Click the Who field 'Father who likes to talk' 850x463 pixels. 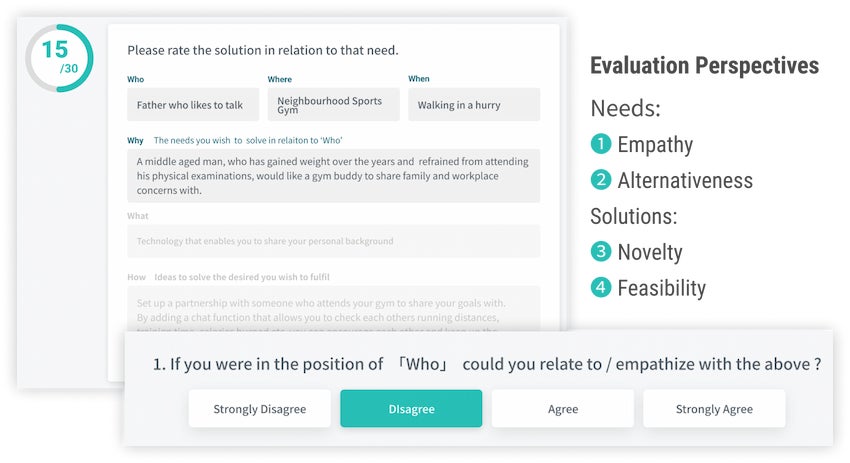(193, 105)
